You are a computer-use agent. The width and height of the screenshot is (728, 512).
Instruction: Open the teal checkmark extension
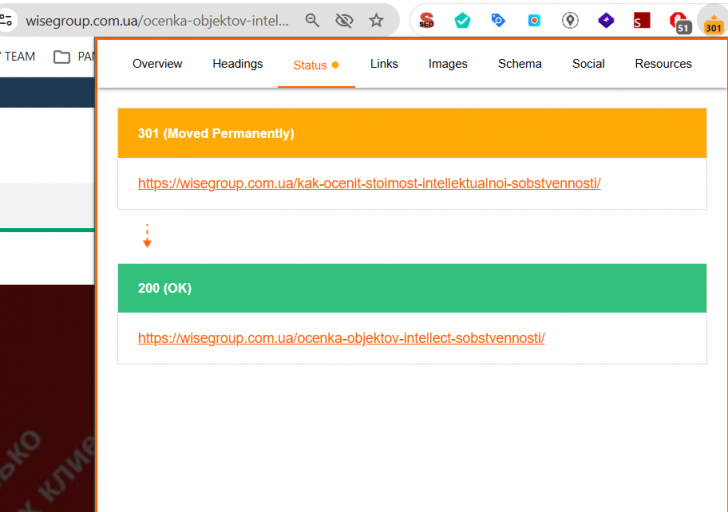pyautogui.click(x=462, y=20)
